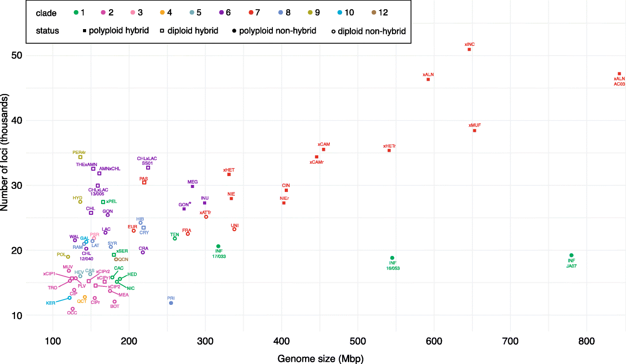
Task: Click the polyploid non-hybrid filled circle symbol
Action: (x=234, y=31)
